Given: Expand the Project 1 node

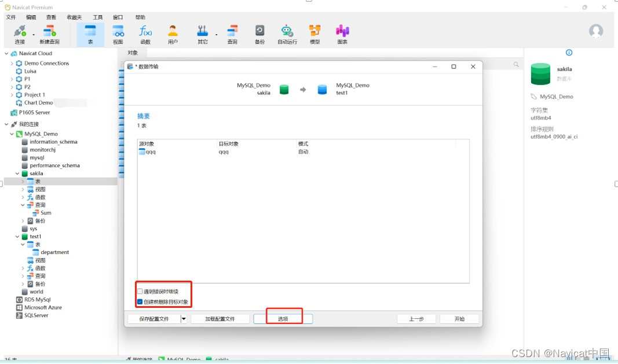Looking at the screenshot, I should point(12,94).
